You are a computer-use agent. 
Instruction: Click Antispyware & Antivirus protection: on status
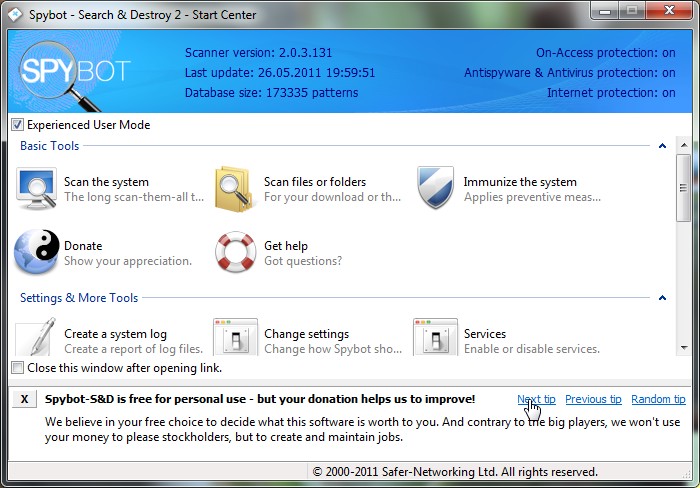(x=570, y=73)
